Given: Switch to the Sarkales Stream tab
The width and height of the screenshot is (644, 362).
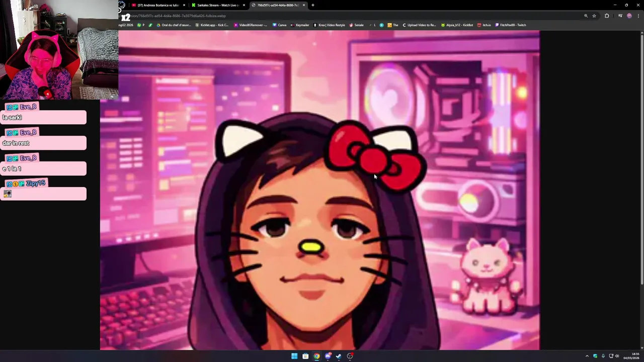Looking at the screenshot, I should click(218, 5).
